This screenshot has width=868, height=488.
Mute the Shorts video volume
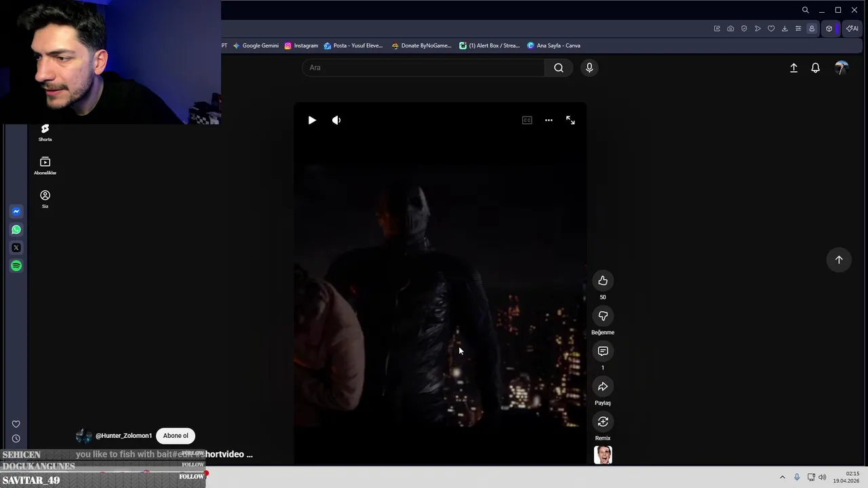[336, 120]
